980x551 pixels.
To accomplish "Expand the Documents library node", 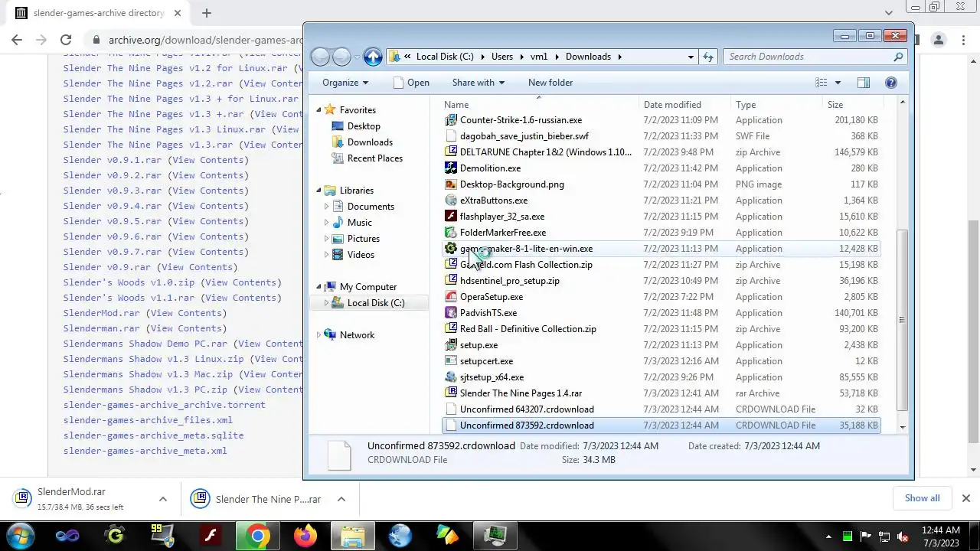I will pos(327,207).
